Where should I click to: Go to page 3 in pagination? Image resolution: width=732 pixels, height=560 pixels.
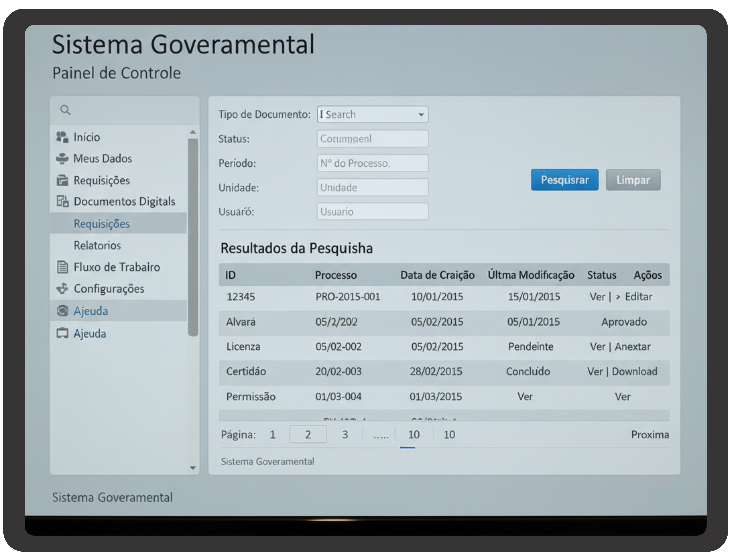pyautogui.click(x=345, y=435)
